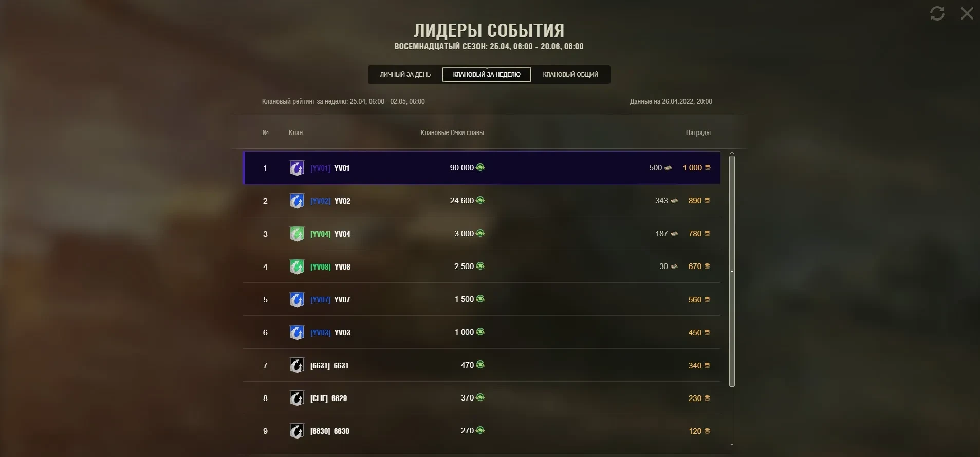Viewport: 980px width, 457px height.
Task: Open the [YV02] clan tag link
Action: click(x=320, y=201)
